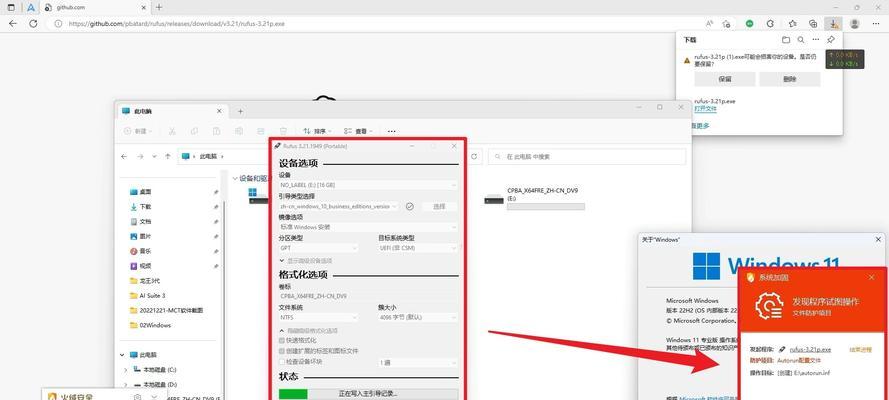Image resolution: width=889 pixels, height=400 pixels.
Task: Open 新建 menu in Explorer toolbar
Action: (x=138, y=131)
